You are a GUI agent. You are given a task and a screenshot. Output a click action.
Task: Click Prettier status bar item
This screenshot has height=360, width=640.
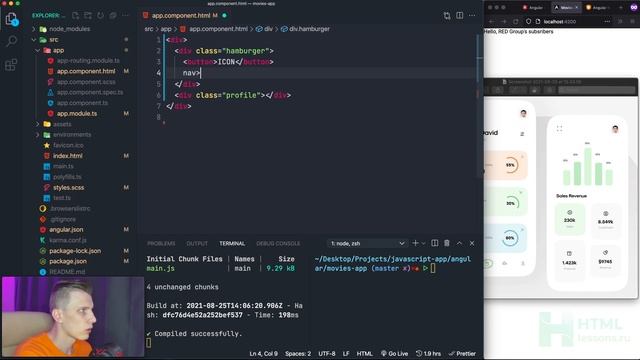click(462, 353)
